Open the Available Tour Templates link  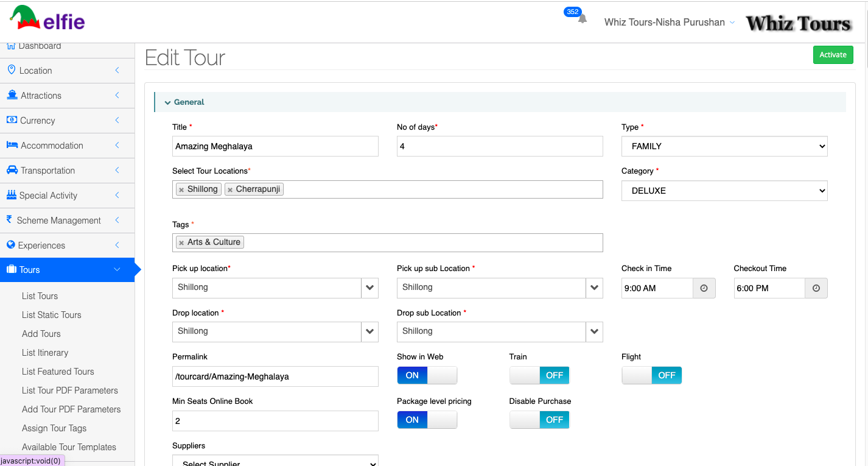69,447
